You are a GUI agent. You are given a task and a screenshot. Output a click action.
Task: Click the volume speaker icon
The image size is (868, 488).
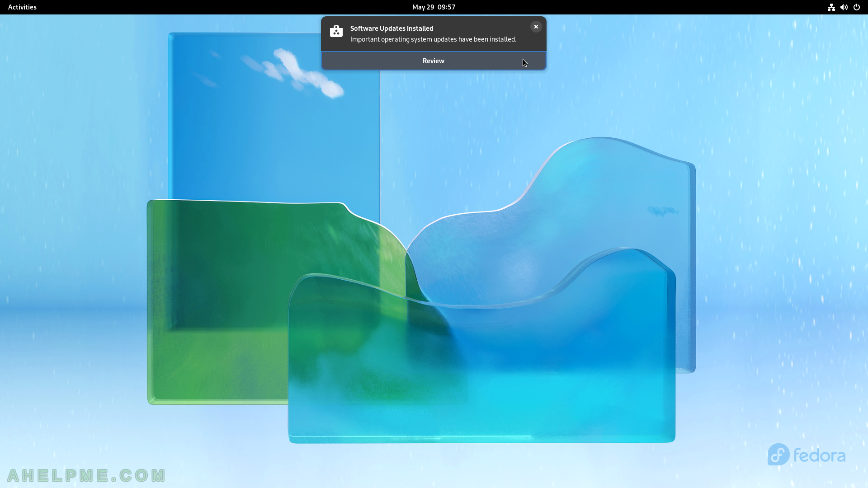[844, 7]
